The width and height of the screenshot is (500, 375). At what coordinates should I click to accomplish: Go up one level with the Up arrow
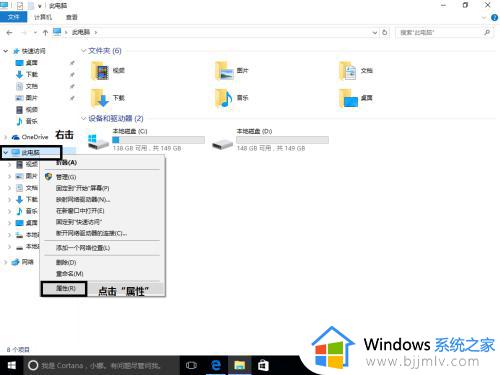coord(45,32)
